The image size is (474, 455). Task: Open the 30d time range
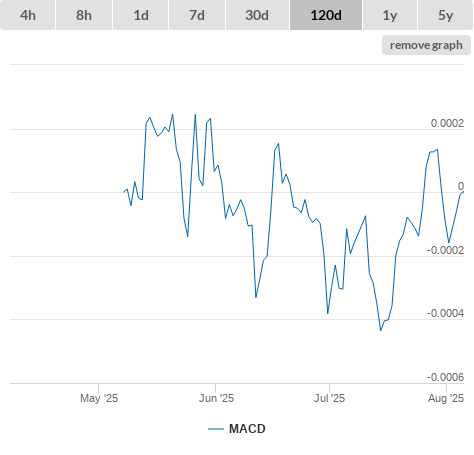point(257,15)
